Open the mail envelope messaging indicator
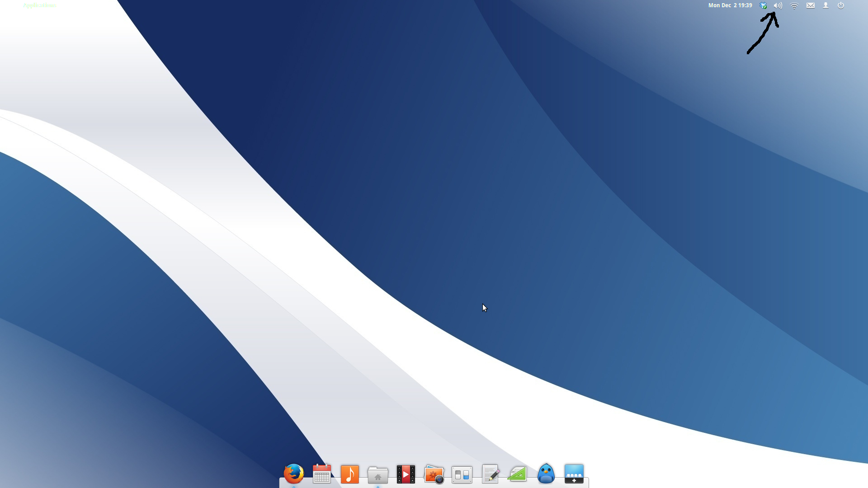The width and height of the screenshot is (868, 488). coord(811,5)
